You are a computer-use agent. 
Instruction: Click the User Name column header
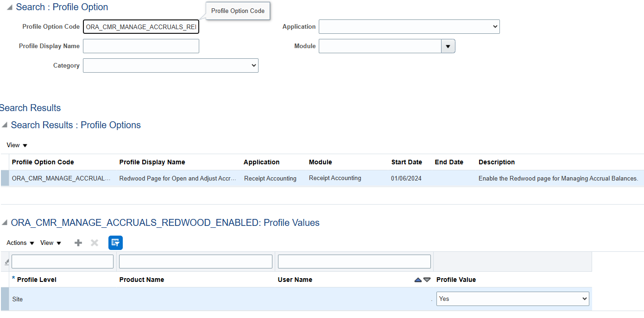point(295,280)
